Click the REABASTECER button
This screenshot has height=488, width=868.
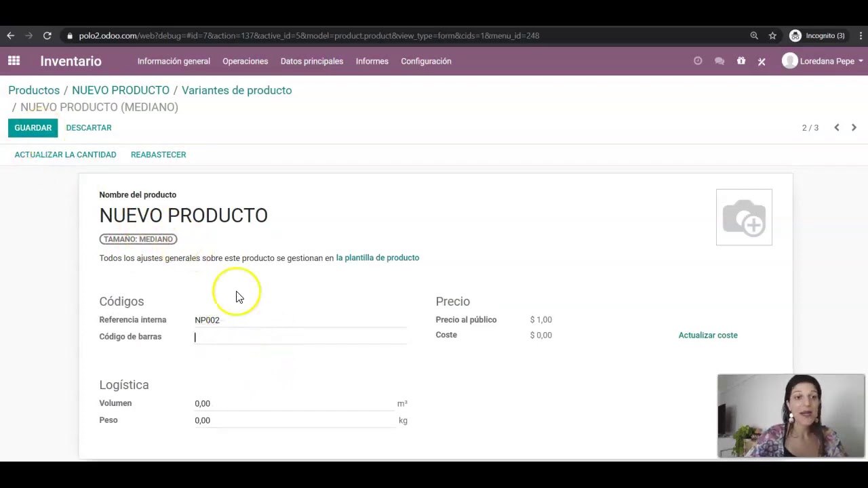tap(158, 155)
